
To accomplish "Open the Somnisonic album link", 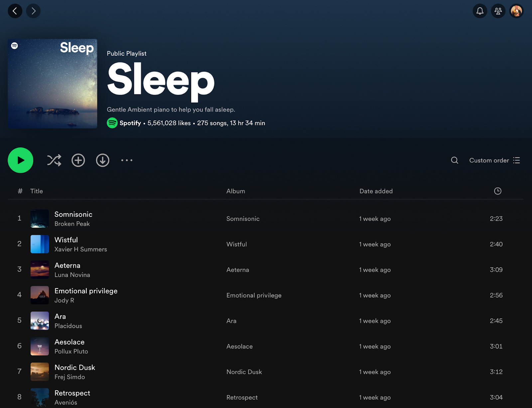I will 243,219.
